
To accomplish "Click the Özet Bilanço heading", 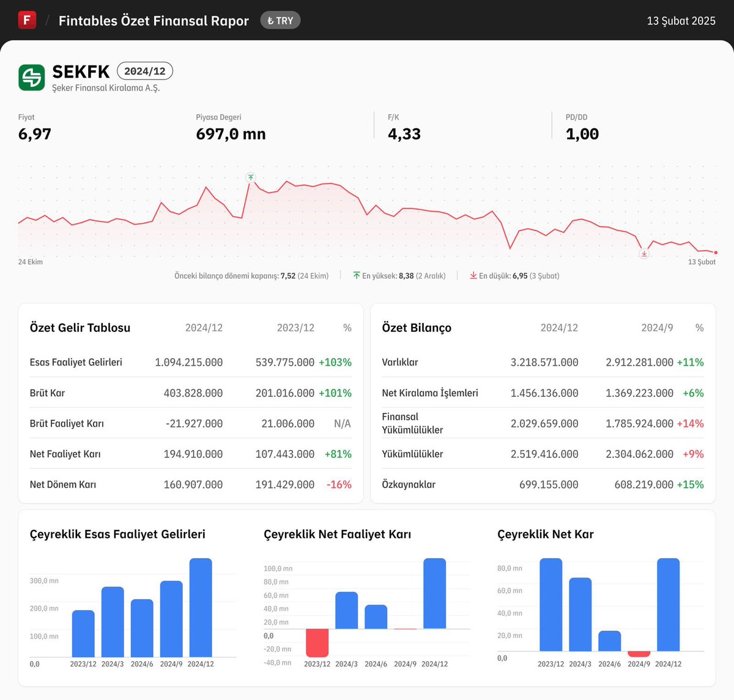I will click(417, 328).
